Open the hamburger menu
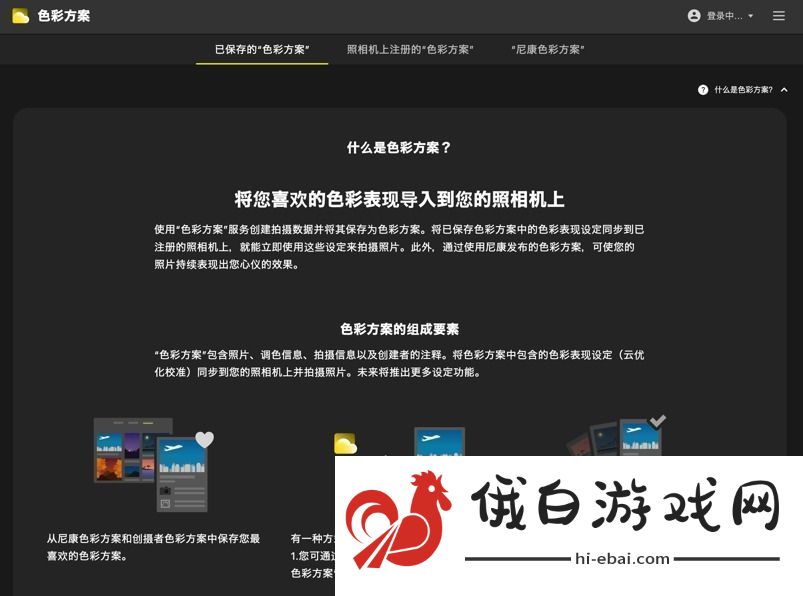Viewport: 803px width, 596px height. tap(778, 16)
